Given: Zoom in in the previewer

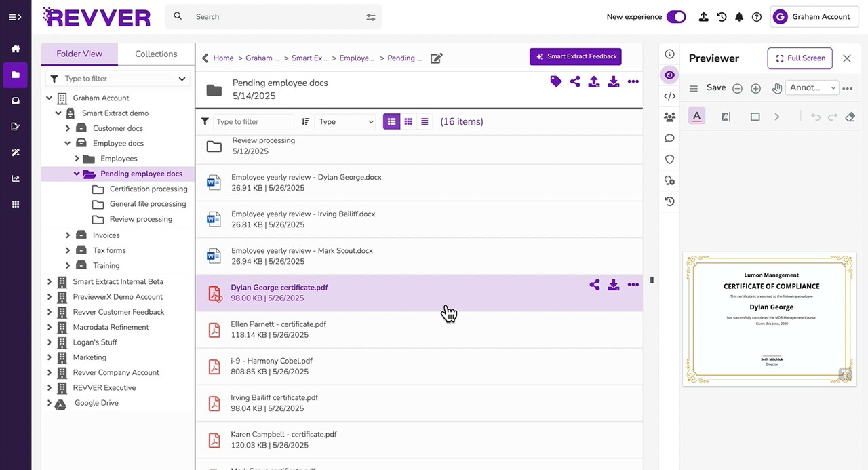Looking at the screenshot, I should pos(756,88).
